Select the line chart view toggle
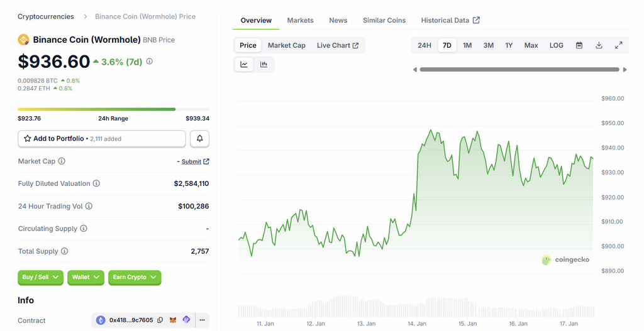 point(244,64)
